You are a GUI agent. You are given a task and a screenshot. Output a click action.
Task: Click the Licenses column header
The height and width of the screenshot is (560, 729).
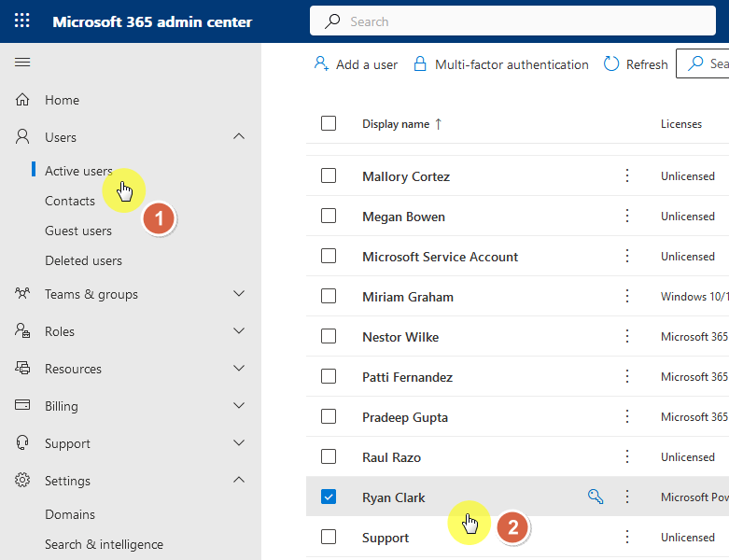681,123
